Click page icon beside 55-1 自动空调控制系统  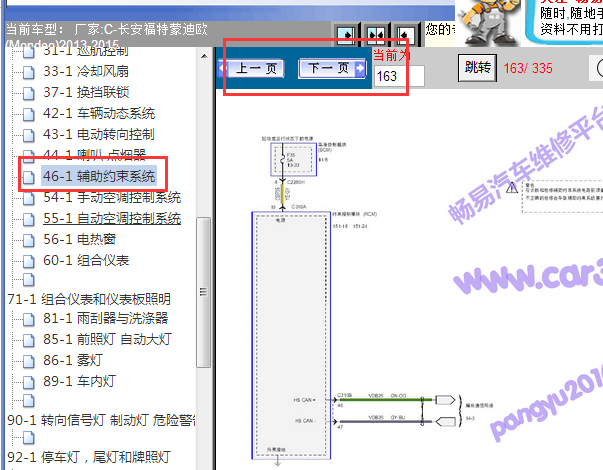pyautogui.click(x=28, y=219)
